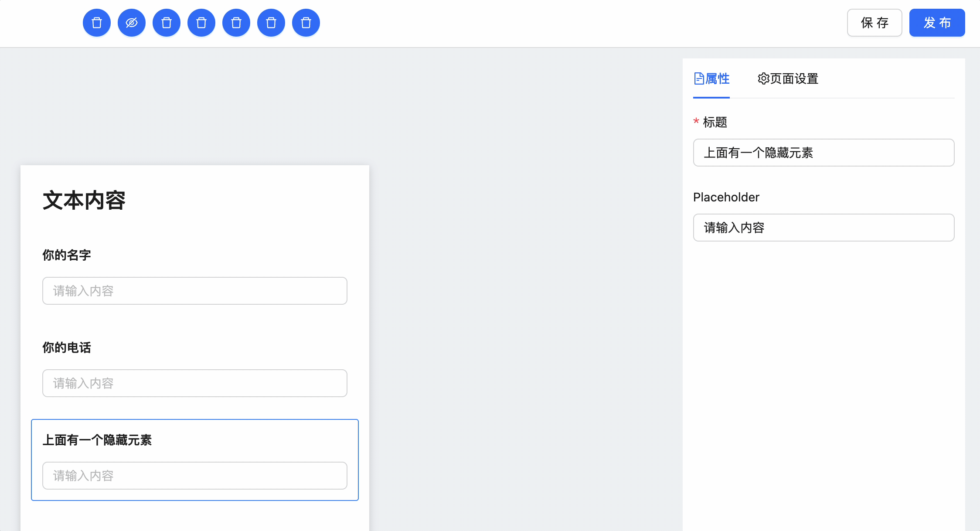Click the first trash icon in toolbar
Screen dimensions: 980x531
point(97,23)
